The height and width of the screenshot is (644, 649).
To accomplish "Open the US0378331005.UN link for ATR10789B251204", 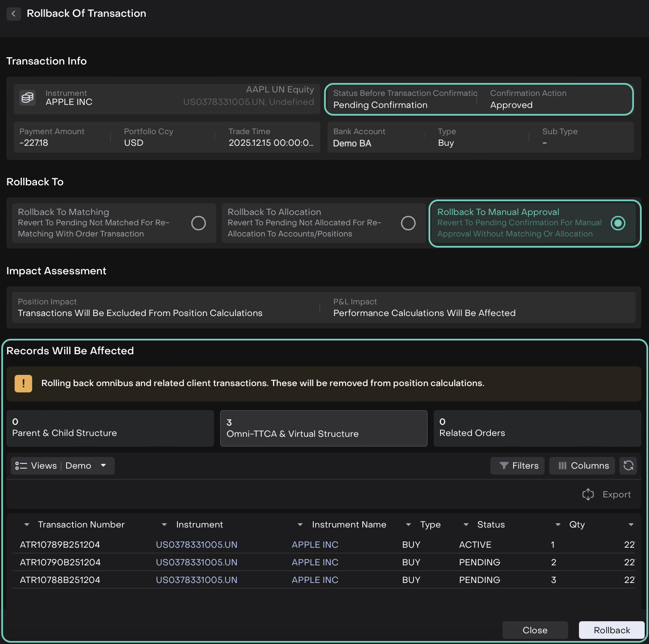I will 196,545.
